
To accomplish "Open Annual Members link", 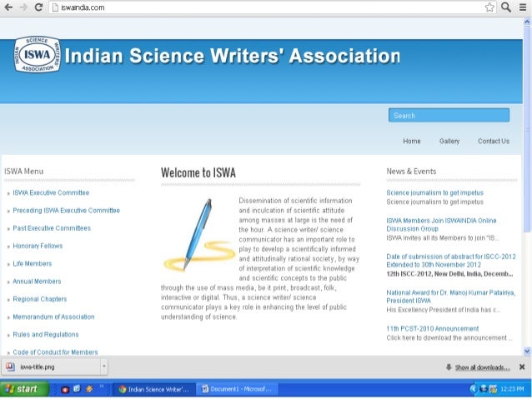I will pyautogui.click(x=37, y=282).
